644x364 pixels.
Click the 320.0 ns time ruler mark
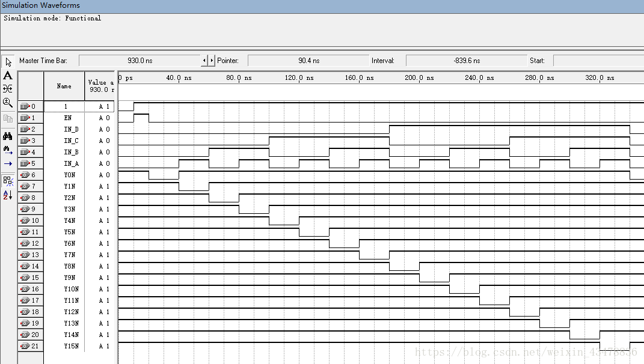click(x=600, y=77)
